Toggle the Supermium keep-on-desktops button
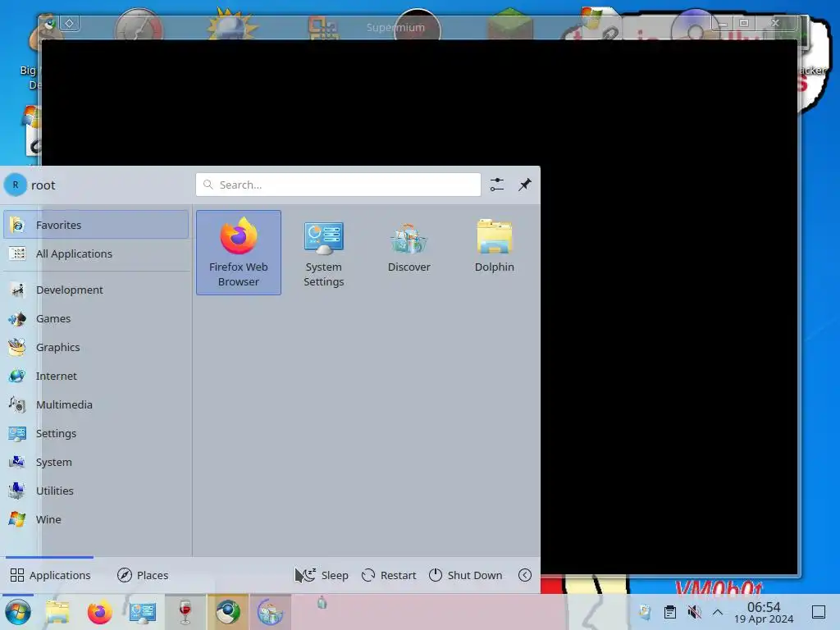 click(70, 23)
